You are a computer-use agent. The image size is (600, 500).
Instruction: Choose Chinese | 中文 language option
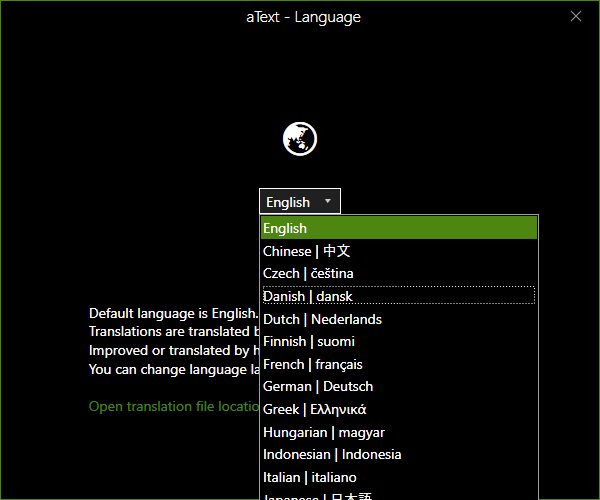click(x=399, y=251)
